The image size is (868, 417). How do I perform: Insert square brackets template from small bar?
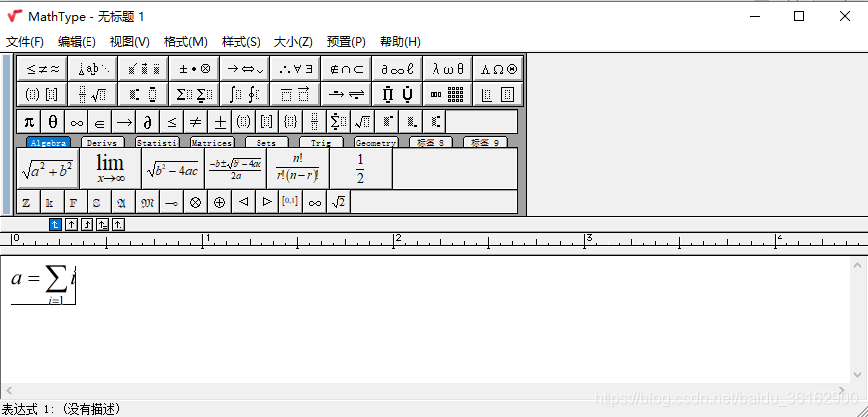266,121
